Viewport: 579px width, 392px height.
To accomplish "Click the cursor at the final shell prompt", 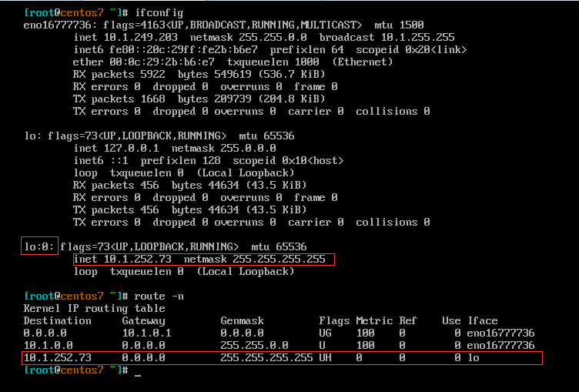I will [x=138, y=374].
